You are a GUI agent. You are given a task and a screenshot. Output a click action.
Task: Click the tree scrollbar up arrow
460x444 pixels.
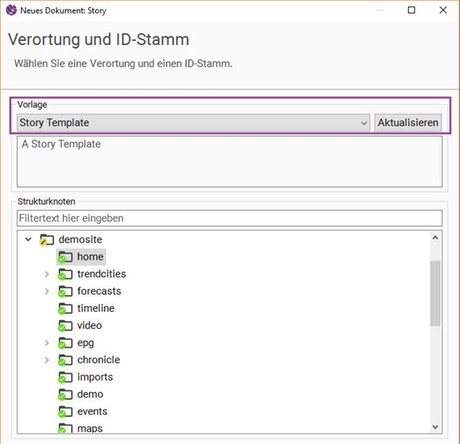[x=435, y=238]
